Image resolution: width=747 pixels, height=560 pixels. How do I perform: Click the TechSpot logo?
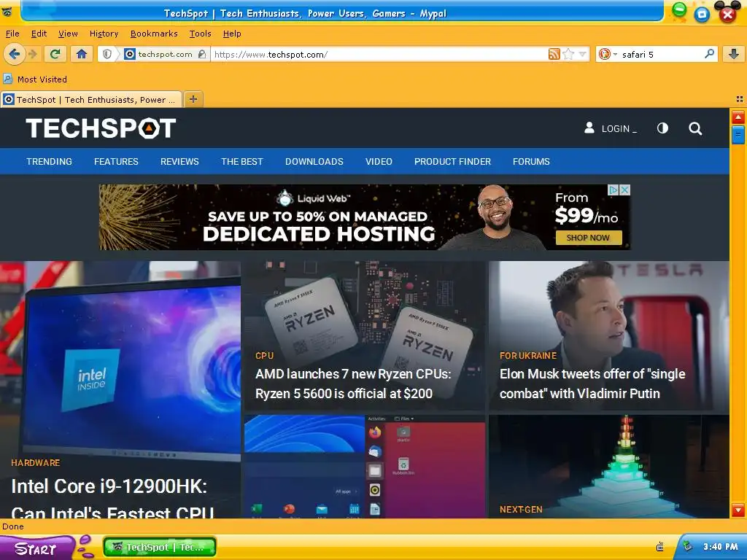(101, 128)
